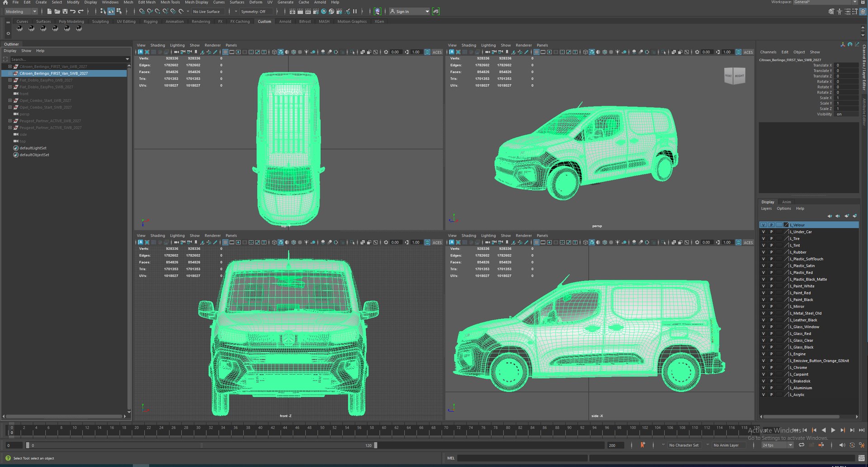Viewport: 868px width, 467px height.
Task: Toggle playback P of L_Paint_White layer
Action: pos(772,286)
